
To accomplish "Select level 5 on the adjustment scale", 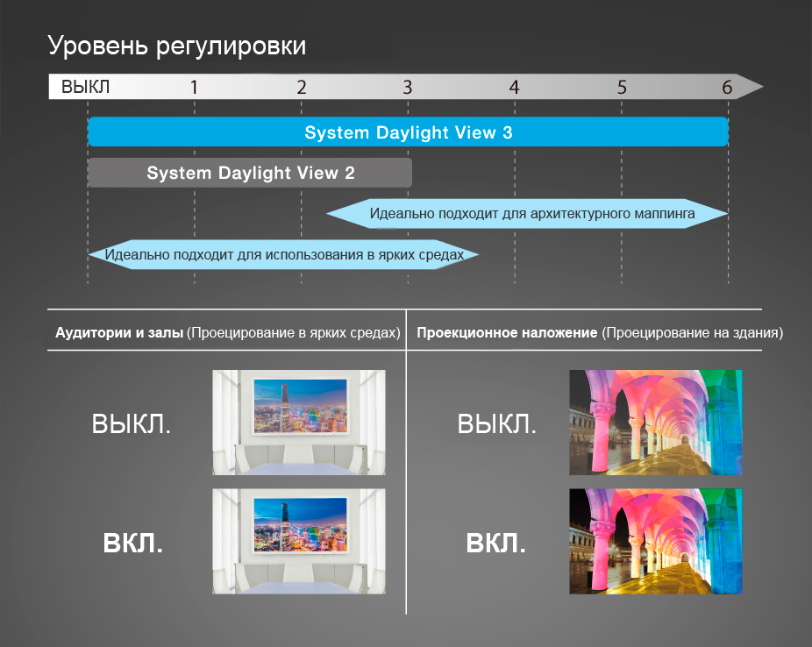I will (x=622, y=87).
